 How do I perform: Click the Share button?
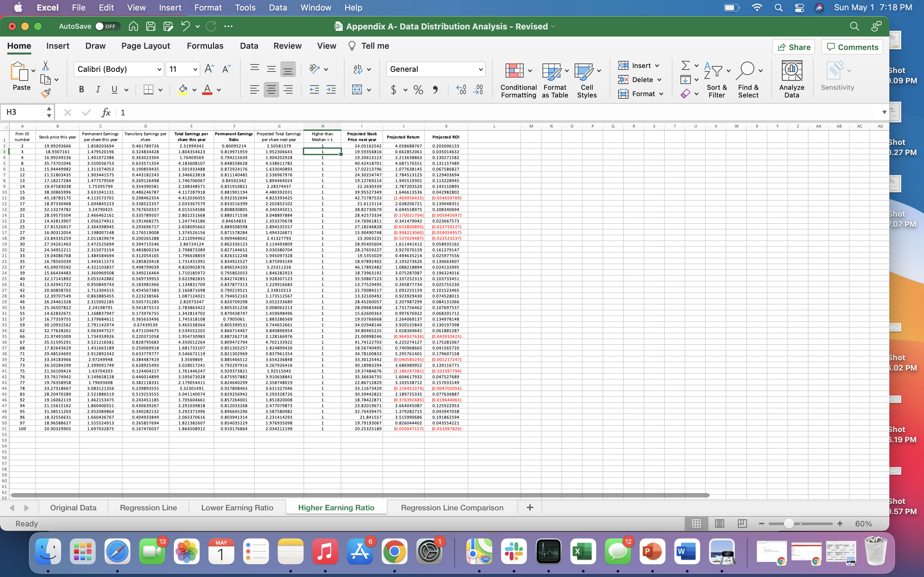tap(794, 46)
